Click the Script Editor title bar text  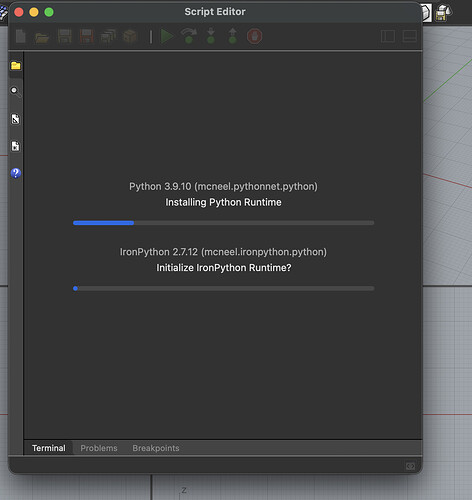215,12
